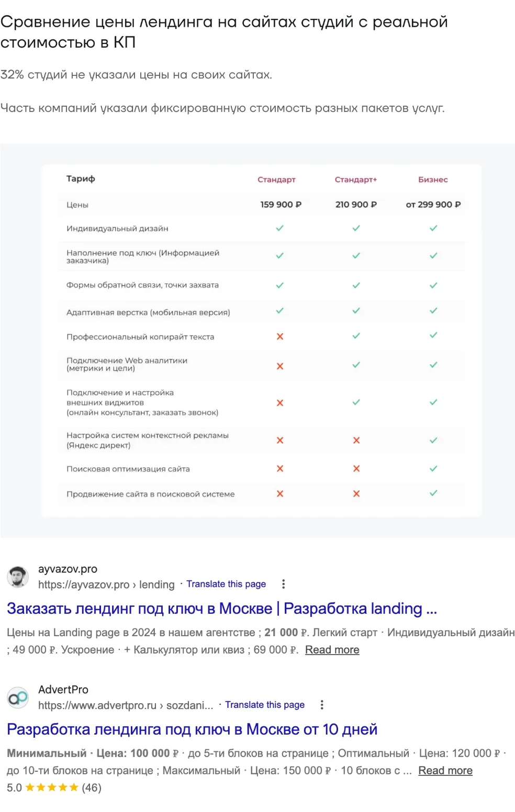Click red cross for Подключение Web аналитики in Стандарт
Screen dimensions: 515x812
tap(280, 366)
